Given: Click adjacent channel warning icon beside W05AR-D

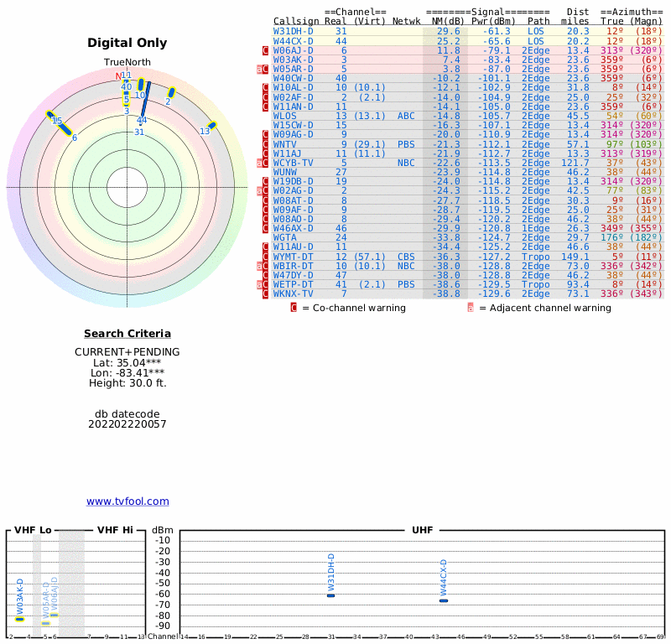Looking at the screenshot, I should pyautogui.click(x=260, y=70).
